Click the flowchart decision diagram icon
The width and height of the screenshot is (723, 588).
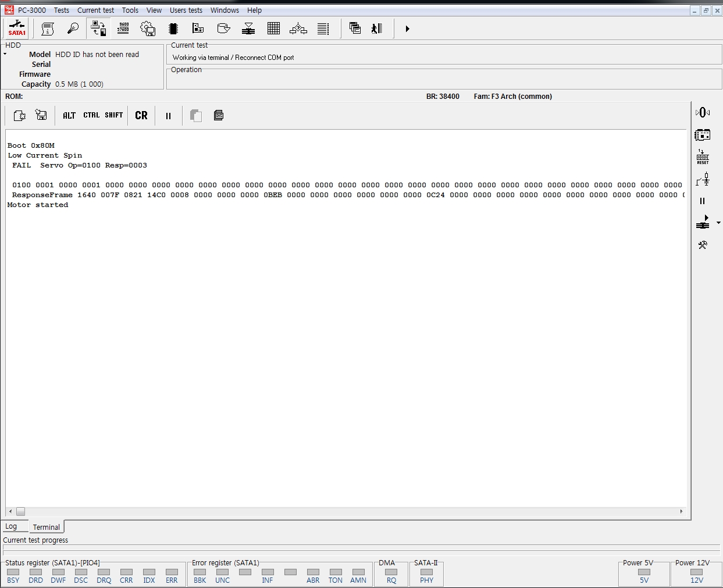298,28
